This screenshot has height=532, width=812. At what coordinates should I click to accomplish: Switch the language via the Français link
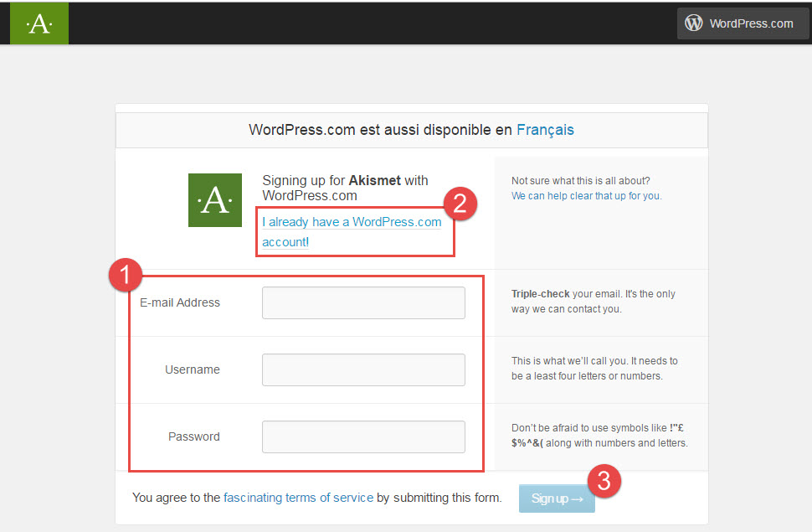click(x=545, y=130)
